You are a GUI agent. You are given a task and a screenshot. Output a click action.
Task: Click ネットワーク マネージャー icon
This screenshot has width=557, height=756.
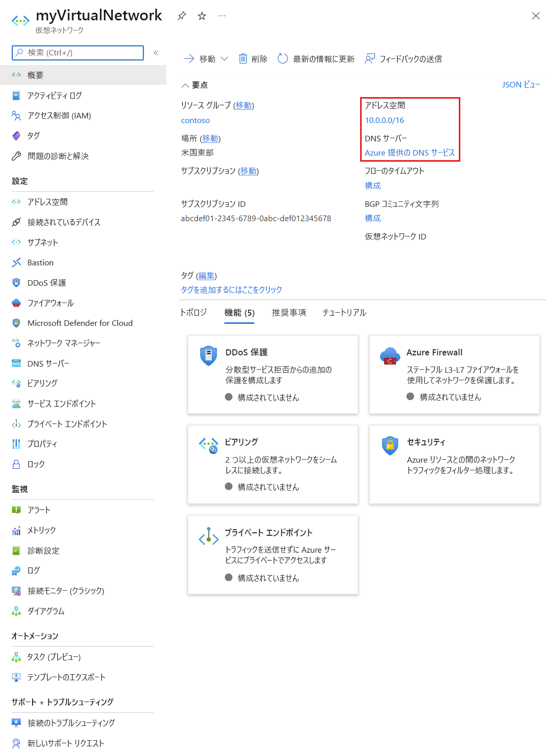tap(16, 343)
